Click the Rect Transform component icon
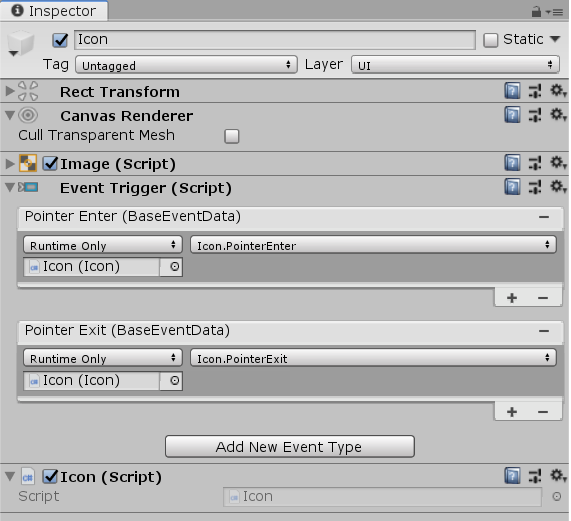 28,91
